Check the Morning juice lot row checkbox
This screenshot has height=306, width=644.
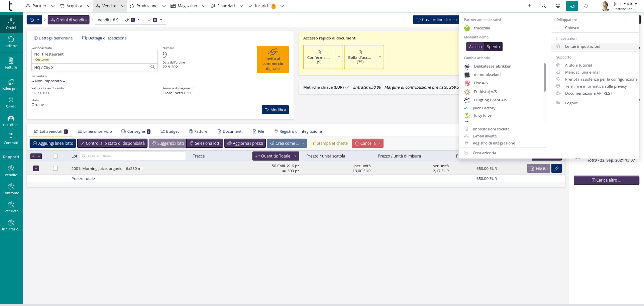(x=56, y=169)
